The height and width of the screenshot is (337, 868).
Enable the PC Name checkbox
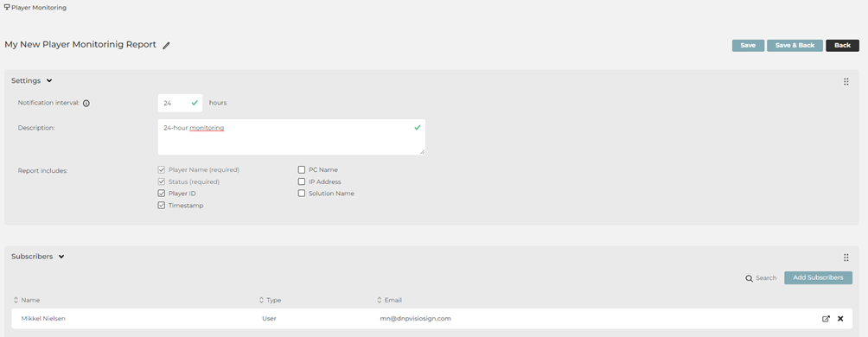point(302,170)
